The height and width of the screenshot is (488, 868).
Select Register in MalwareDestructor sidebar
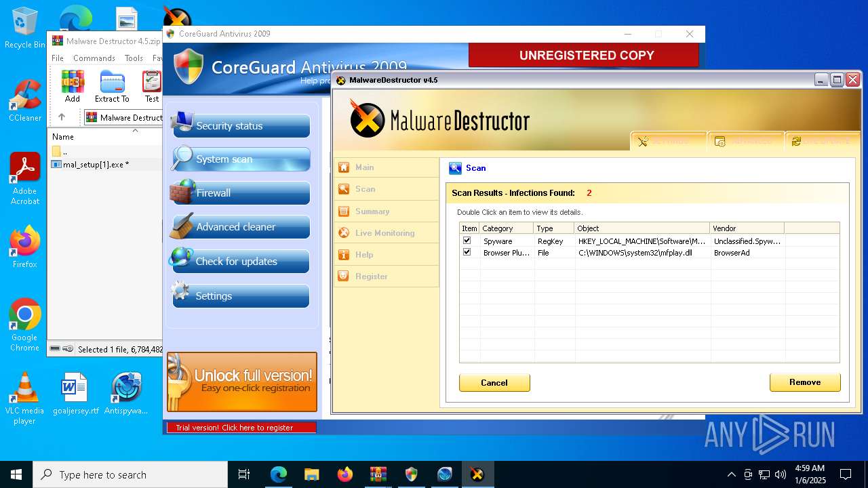[386, 277]
